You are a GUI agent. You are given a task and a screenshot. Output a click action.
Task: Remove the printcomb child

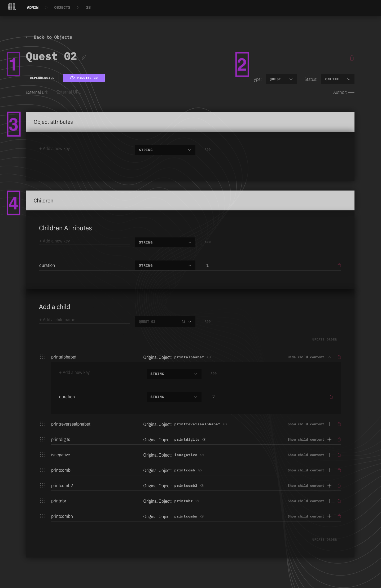coord(339,470)
